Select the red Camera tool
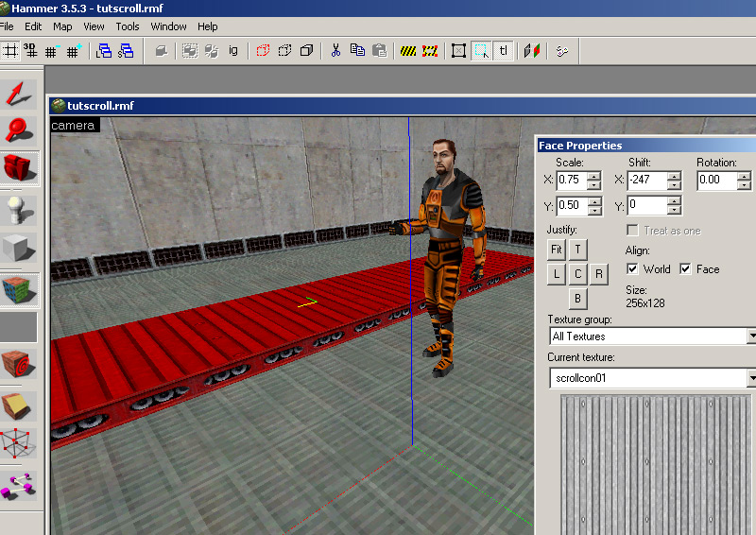 [19, 167]
